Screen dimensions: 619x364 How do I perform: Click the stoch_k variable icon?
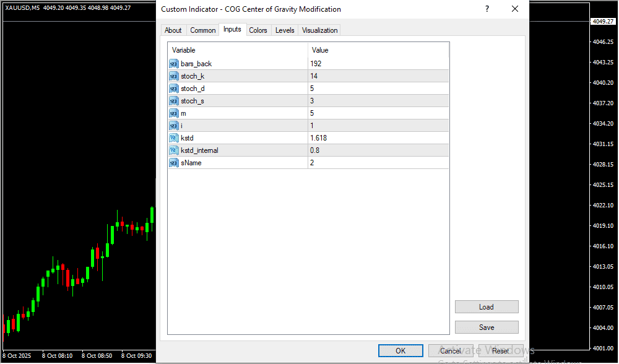pos(173,76)
